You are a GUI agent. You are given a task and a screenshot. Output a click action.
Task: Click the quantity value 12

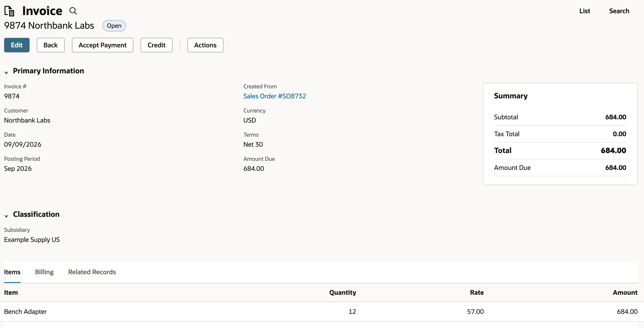[x=352, y=312]
